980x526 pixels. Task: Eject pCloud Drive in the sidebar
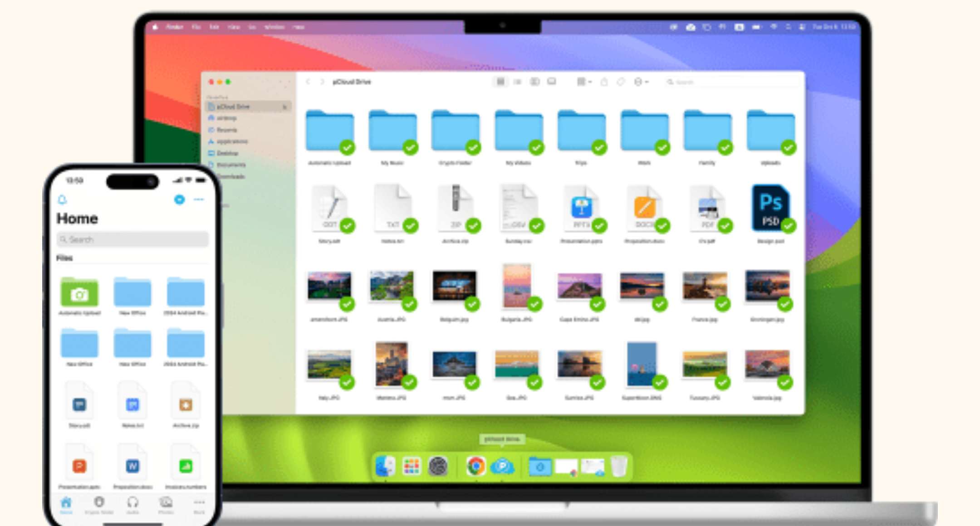coord(285,107)
